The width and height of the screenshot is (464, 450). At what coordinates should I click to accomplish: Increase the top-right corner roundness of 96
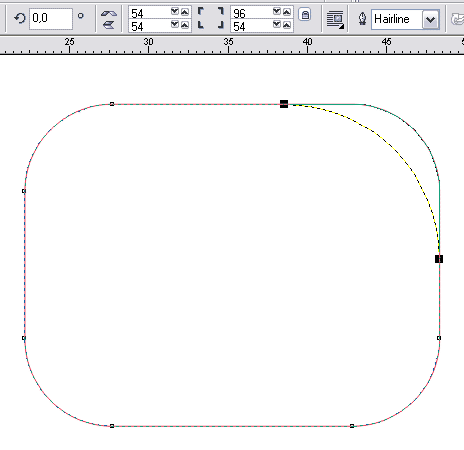click(x=287, y=12)
